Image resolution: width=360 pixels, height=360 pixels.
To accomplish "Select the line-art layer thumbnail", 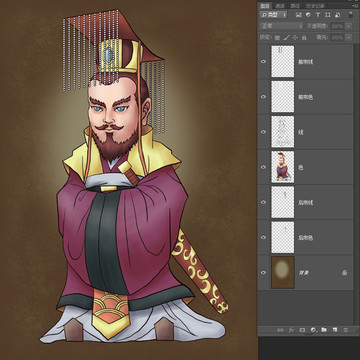I will coord(283,132).
